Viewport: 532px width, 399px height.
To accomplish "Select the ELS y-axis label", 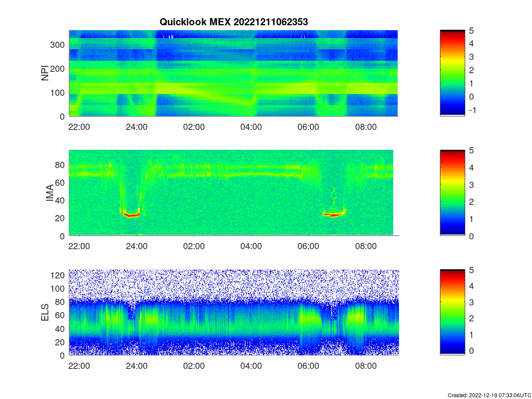I will point(46,313).
